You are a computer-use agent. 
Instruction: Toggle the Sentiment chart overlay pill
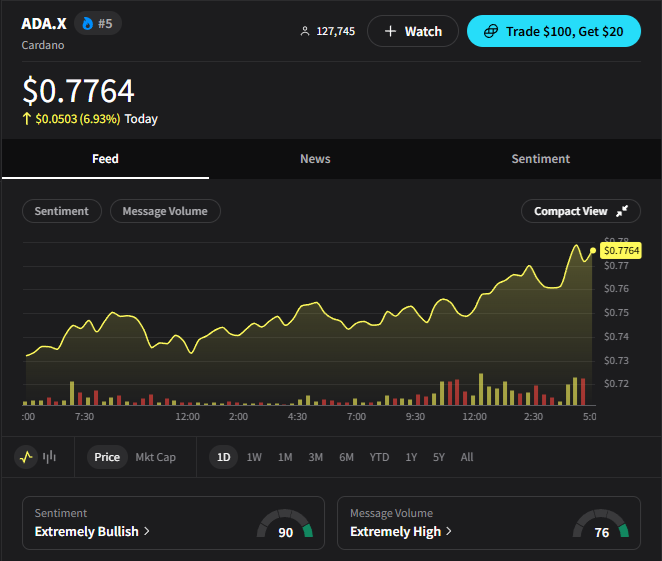click(62, 211)
